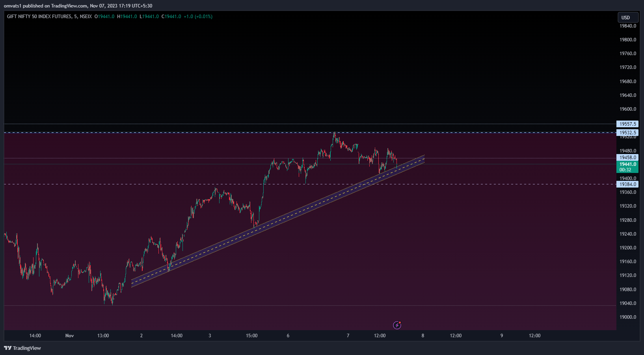This screenshot has height=355, width=644.
Task: Click the 19720.0 price axis label
Action: click(x=628, y=67)
